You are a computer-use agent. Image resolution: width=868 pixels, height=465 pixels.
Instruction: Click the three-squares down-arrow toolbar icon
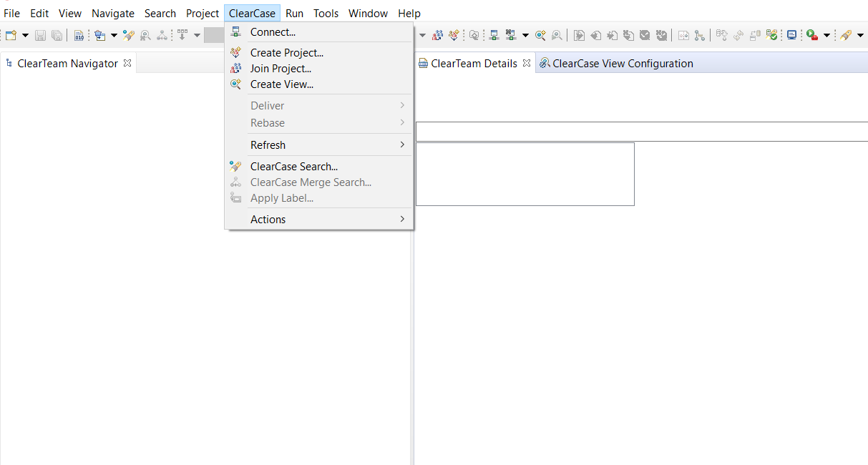(182, 34)
